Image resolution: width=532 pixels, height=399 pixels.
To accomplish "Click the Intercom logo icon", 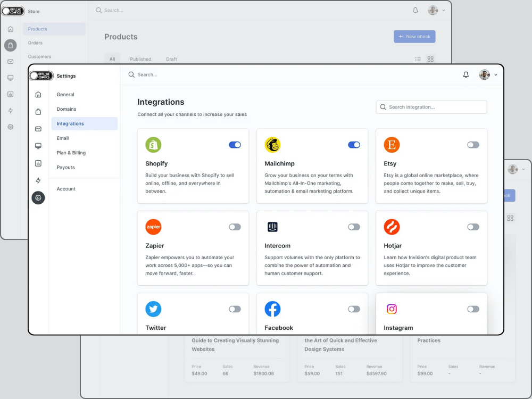I will [x=272, y=227].
